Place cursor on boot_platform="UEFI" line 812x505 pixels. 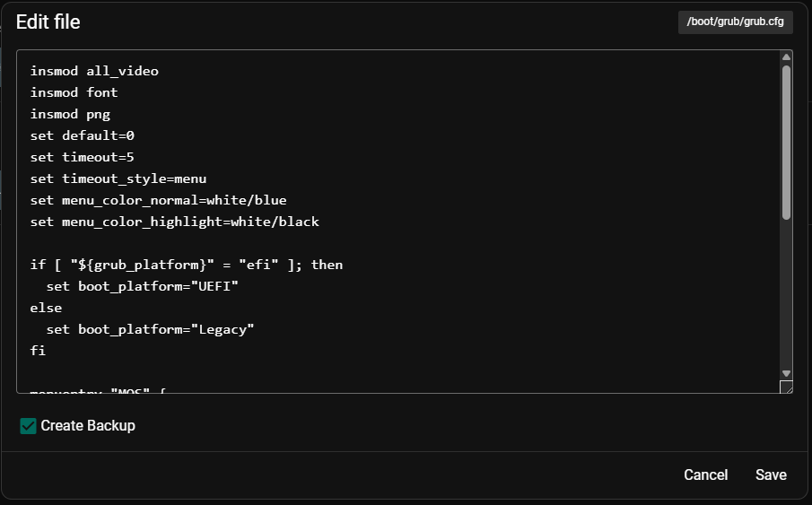[143, 286]
